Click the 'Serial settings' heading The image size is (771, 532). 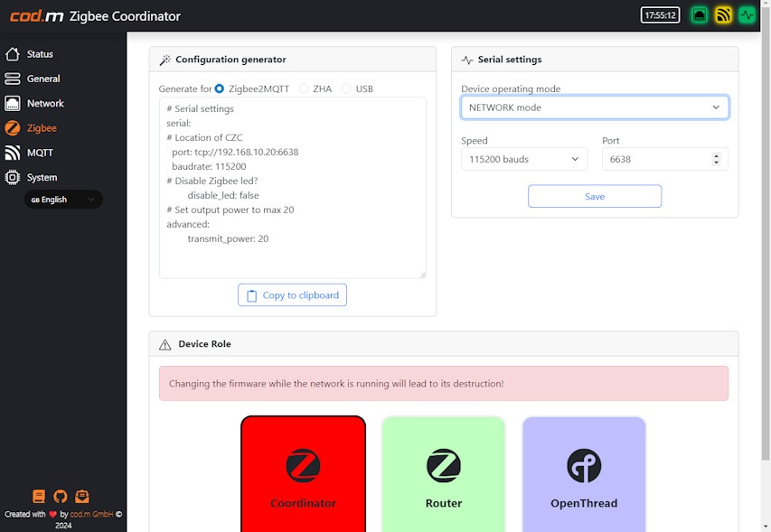coord(510,60)
